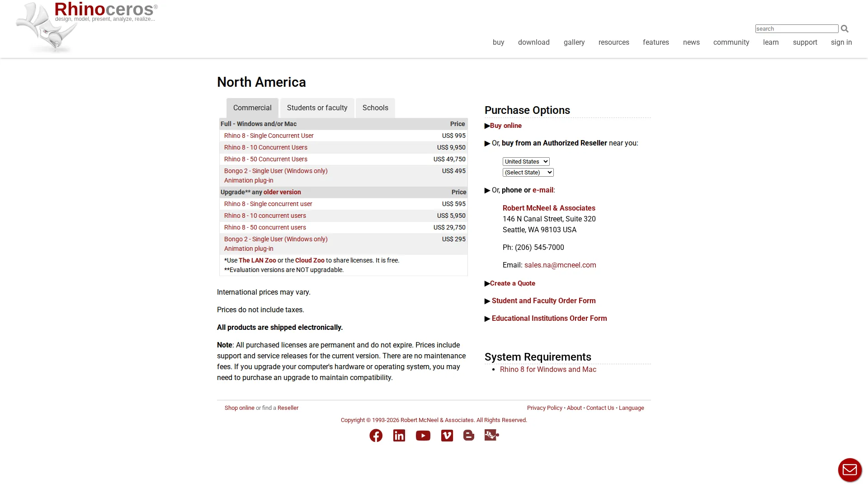Open the LinkedIn icon in footer
The height and width of the screenshot is (488, 868).
click(399, 436)
